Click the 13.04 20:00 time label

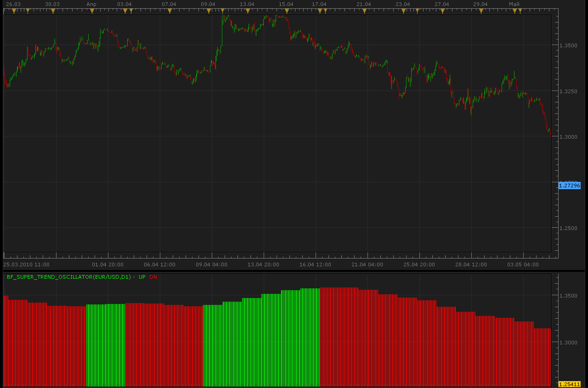[x=263, y=264]
